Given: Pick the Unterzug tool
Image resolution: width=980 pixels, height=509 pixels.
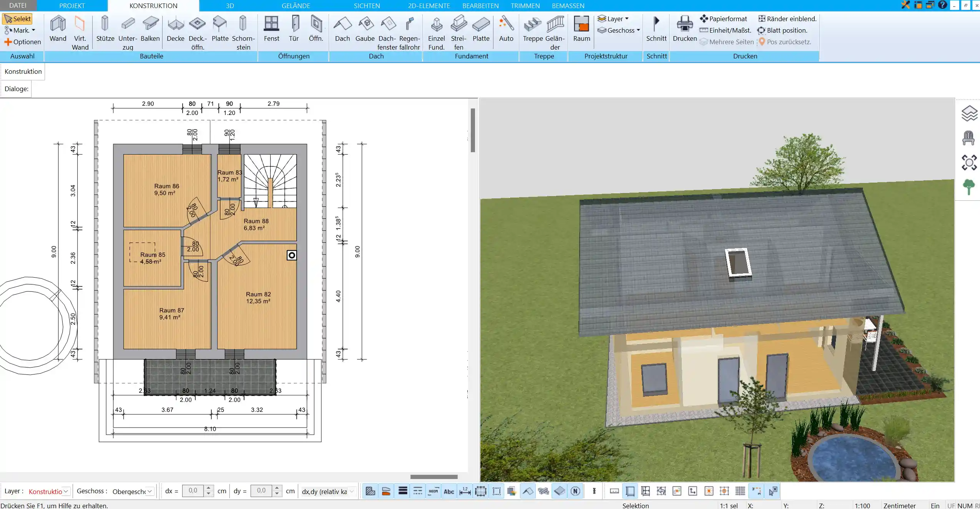Looking at the screenshot, I should tap(128, 33).
